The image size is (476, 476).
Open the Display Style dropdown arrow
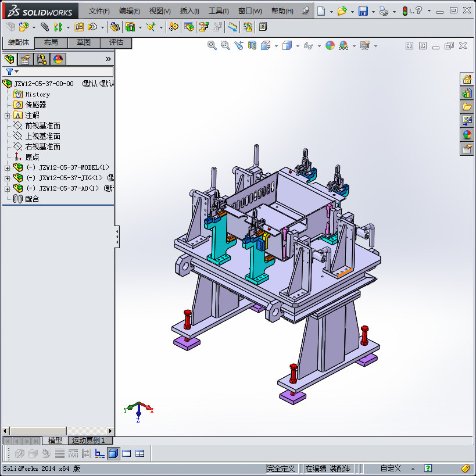click(x=298, y=46)
